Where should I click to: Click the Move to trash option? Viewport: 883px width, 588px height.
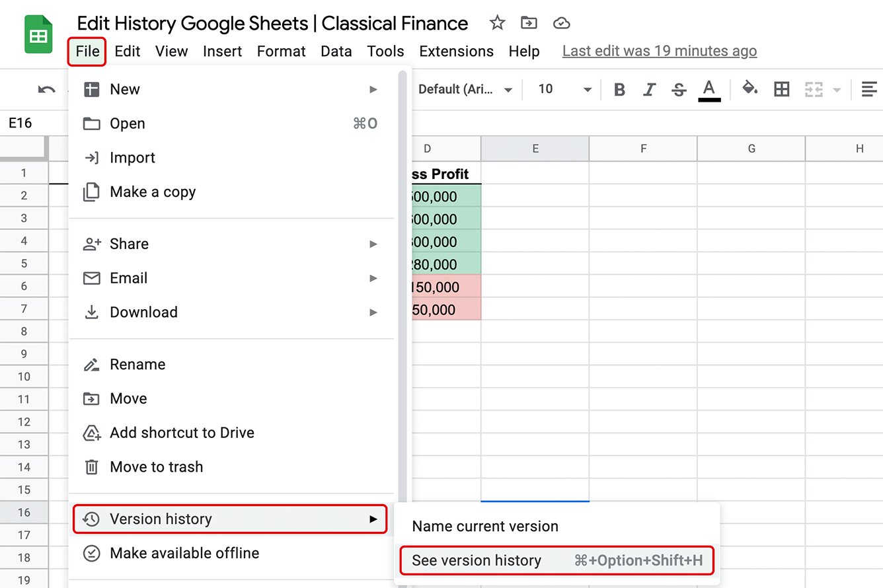(x=156, y=466)
